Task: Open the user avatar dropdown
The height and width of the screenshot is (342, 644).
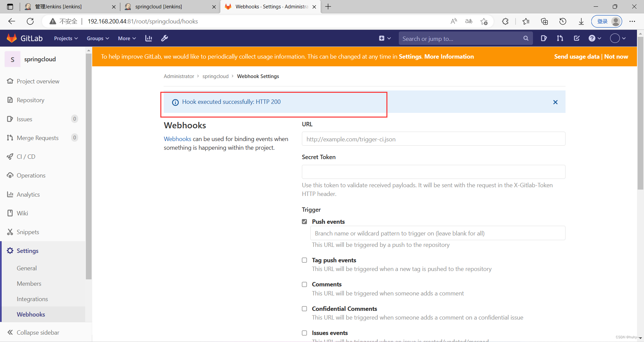Action: (x=618, y=38)
